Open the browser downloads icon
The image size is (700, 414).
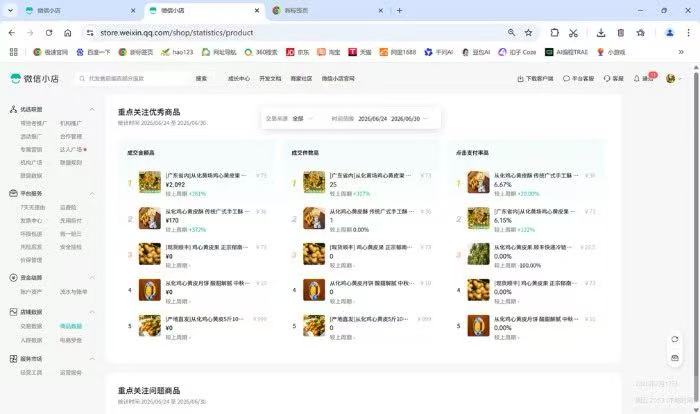tap(601, 33)
